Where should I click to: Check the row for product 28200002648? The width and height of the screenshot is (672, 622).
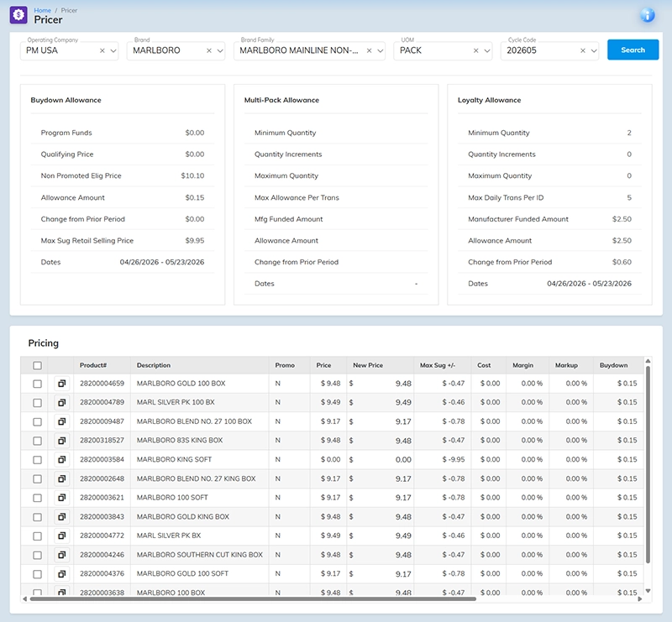[x=37, y=479]
